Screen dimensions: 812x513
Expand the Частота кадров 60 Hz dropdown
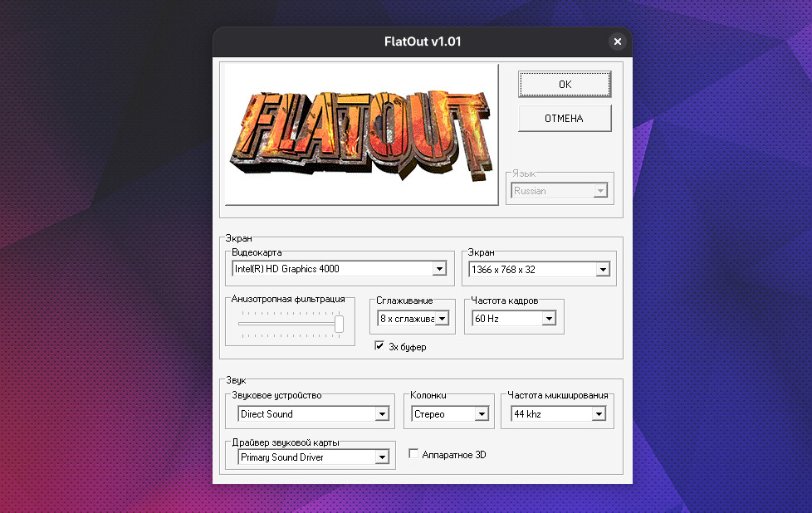tap(548, 318)
